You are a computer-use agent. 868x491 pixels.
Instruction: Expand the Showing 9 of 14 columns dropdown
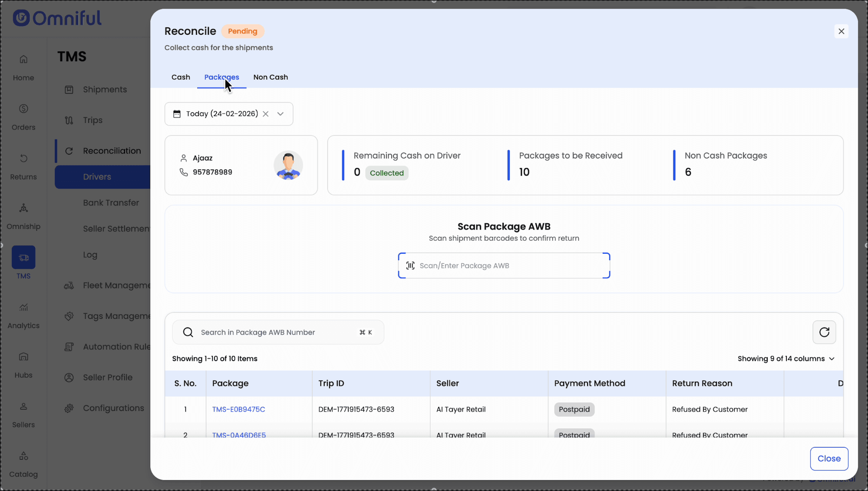click(786, 358)
